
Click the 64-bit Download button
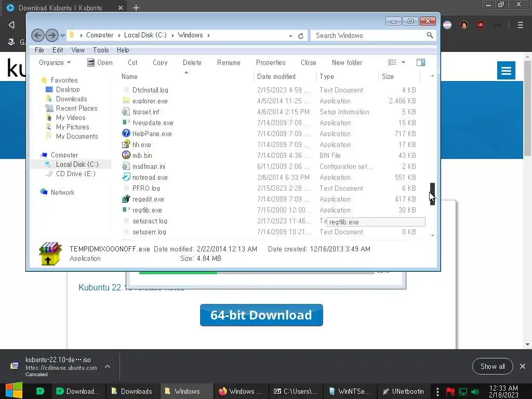261,315
